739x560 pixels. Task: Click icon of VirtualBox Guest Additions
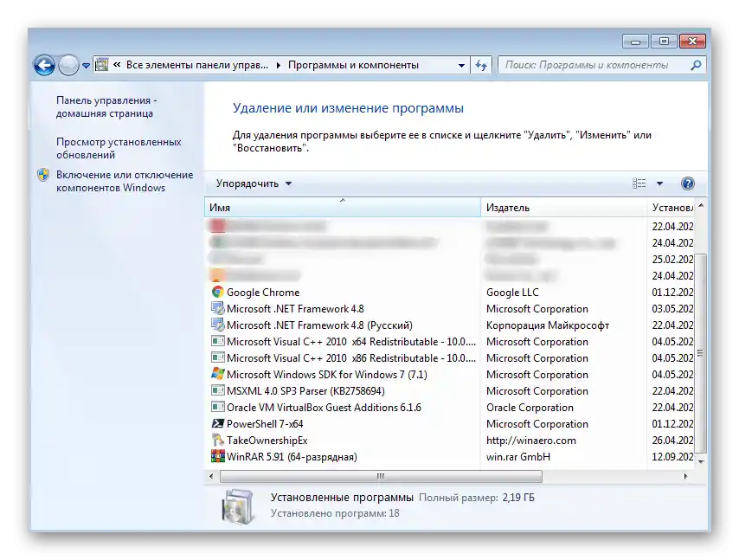(217, 408)
